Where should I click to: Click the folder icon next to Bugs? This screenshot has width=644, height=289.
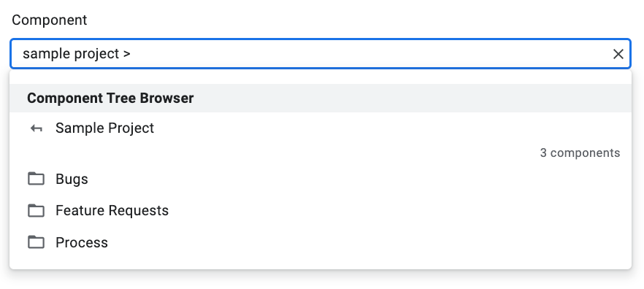[37, 179]
